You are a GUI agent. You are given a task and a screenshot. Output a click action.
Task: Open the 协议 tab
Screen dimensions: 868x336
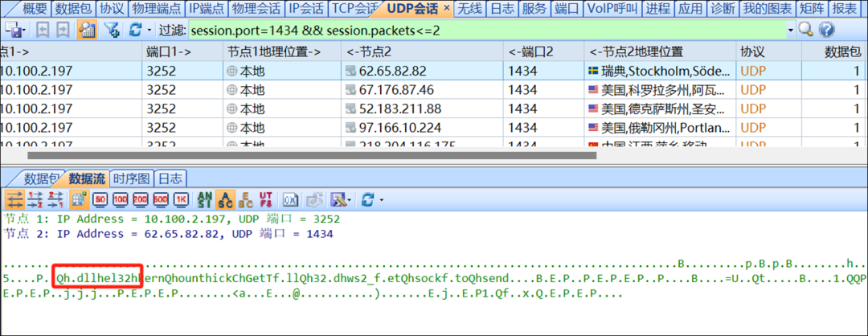point(112,8)
